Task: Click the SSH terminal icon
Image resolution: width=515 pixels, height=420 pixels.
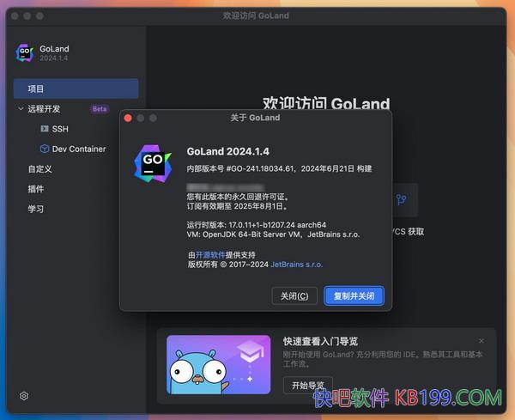Action: (45, 129)
